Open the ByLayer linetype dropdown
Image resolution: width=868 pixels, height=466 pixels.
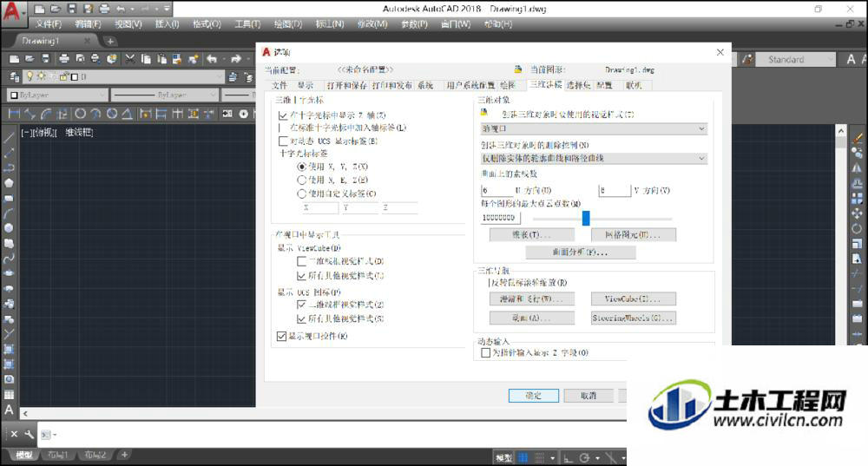coord(164,95)
